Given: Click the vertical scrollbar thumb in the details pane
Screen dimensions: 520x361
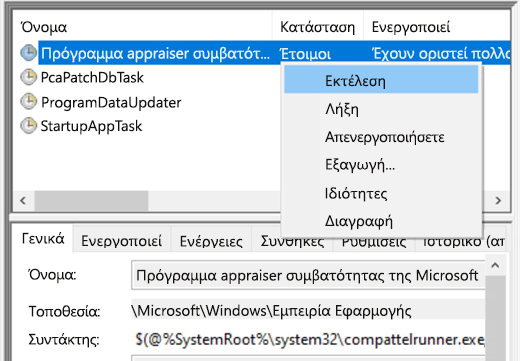Looking at the screenshot, I should [495, 317].
